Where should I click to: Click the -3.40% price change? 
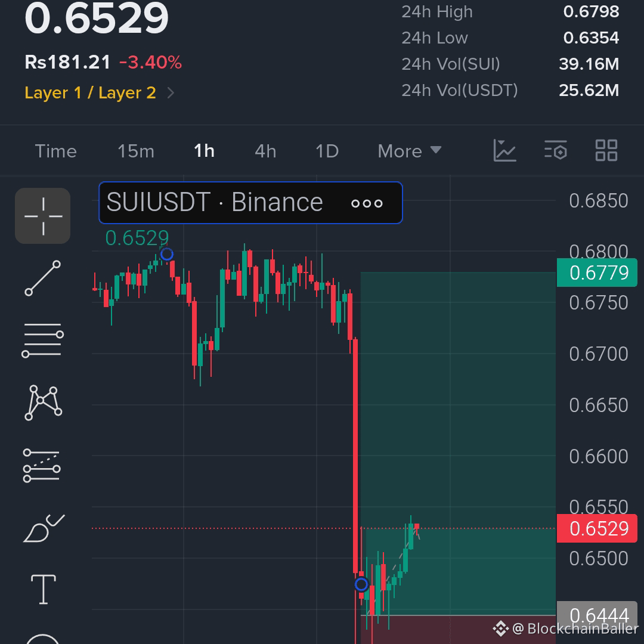coord(151,63)
